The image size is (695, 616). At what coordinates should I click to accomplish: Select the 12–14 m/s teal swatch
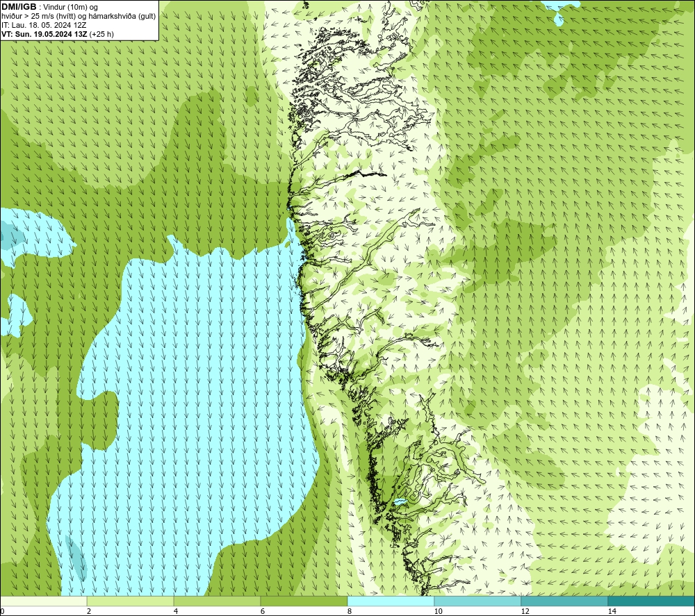(564, 601)
